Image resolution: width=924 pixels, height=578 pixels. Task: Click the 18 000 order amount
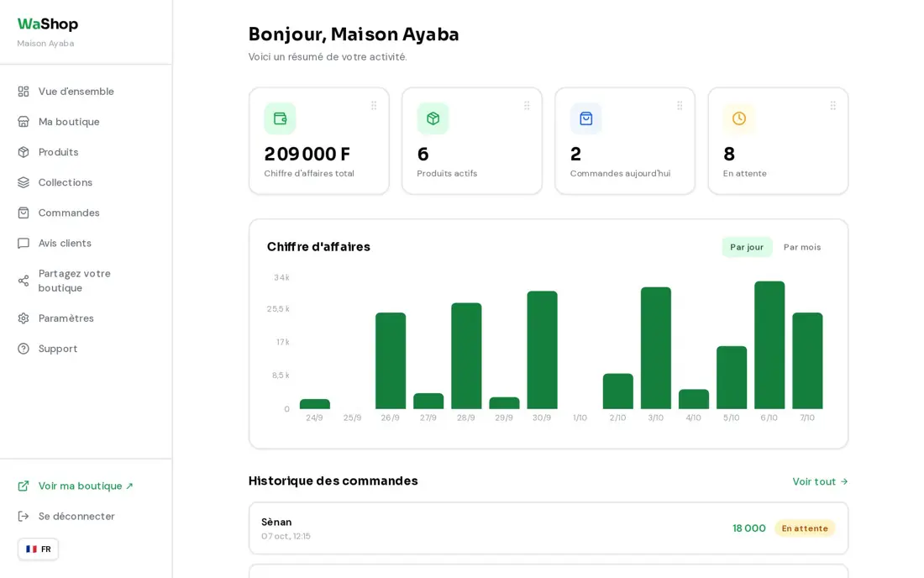point(749,528)
